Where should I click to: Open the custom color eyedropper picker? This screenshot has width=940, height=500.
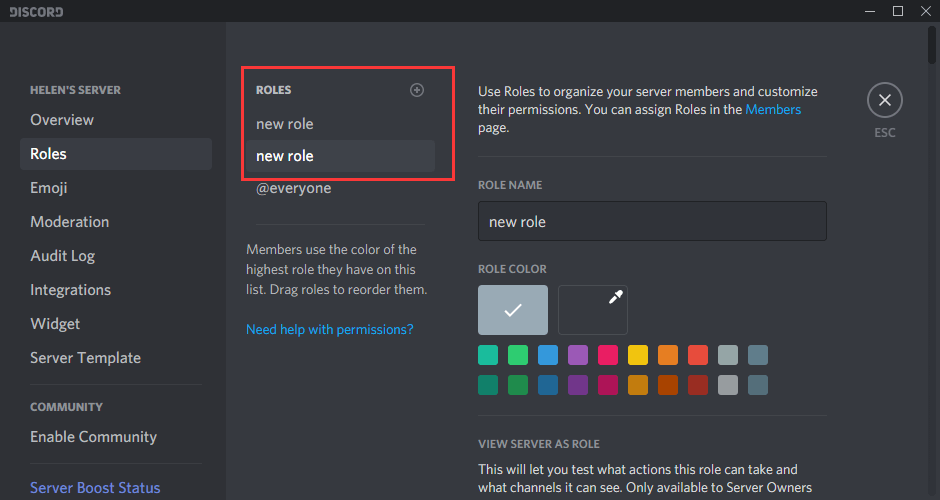[x=592, y=310]
